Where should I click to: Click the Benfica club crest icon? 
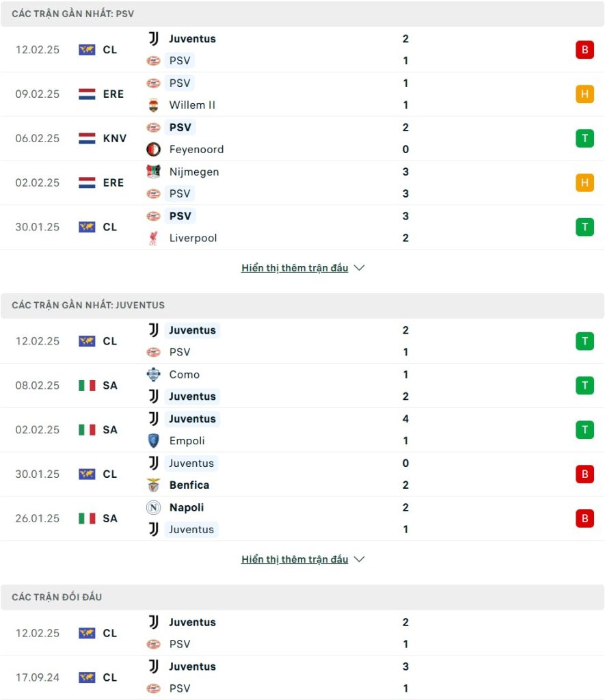(x=154, y=485)
